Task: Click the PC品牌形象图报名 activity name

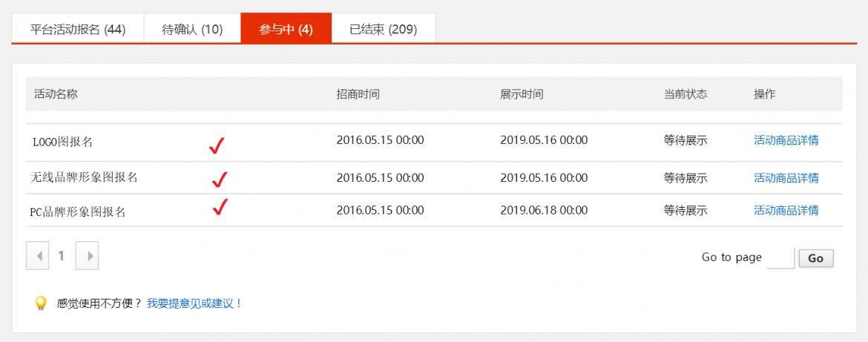Action: click(78, 211)
